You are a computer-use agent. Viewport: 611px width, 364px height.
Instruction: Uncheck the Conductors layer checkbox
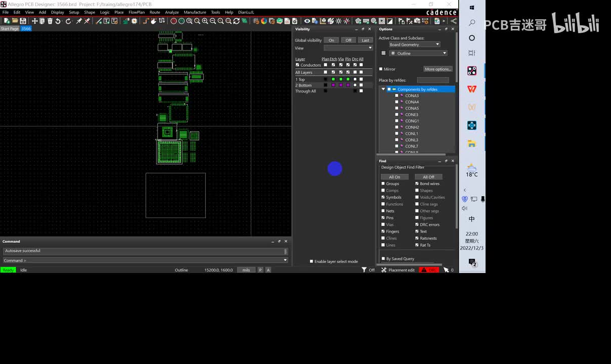(297, 65)
